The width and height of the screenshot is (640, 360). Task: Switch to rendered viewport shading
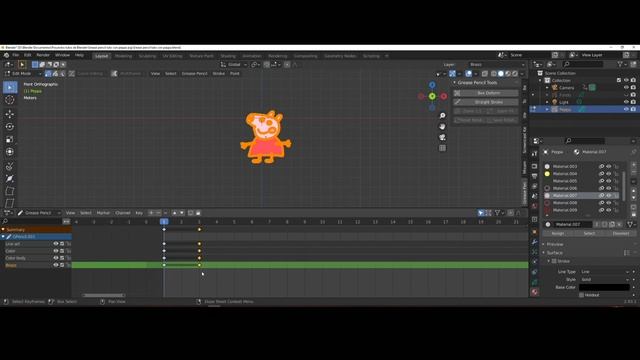[515, 73]
